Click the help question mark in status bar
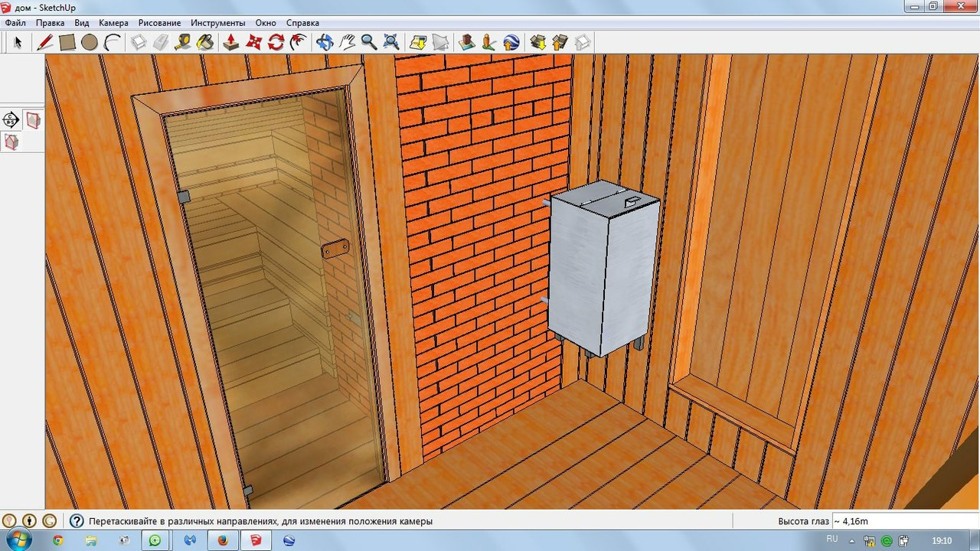 point(77,521)
